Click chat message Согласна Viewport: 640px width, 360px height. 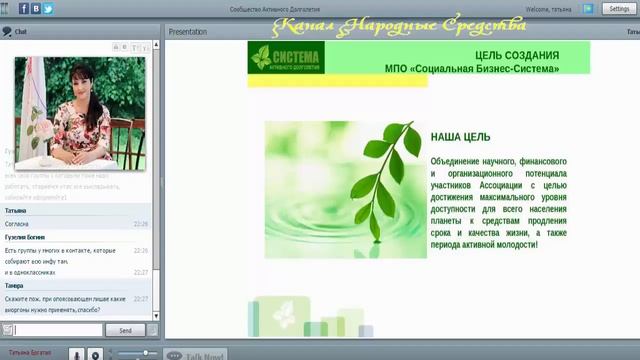[17, 224]
